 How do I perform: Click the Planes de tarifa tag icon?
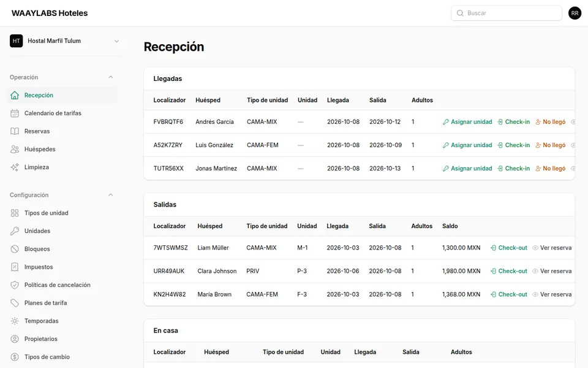[15, 304]
